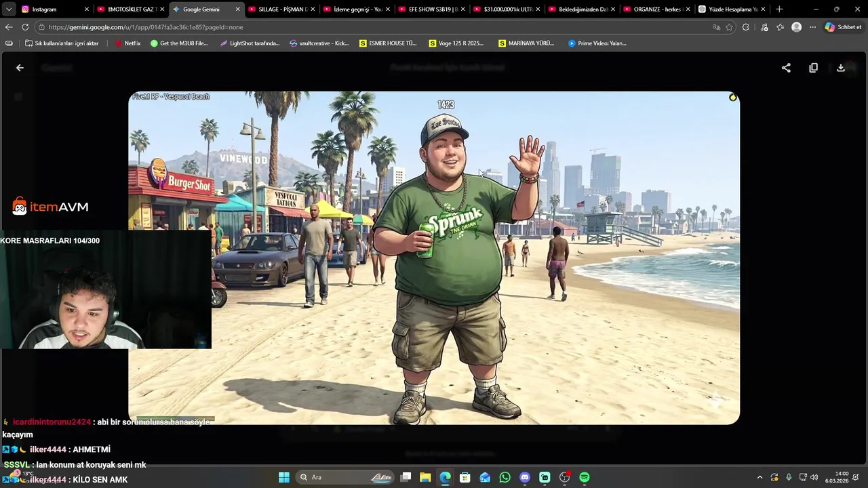The image size is (868, 488).
Task: Click the microphone tray icon
Action: tap(789, 477)
